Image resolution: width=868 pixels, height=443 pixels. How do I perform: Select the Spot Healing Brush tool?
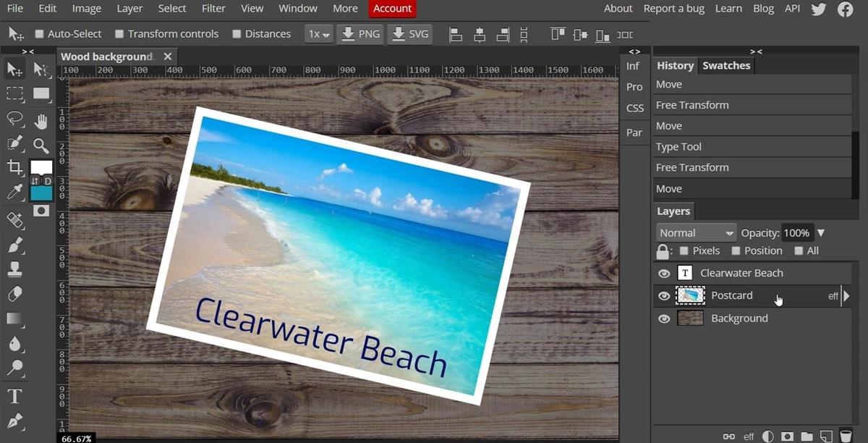(x=14, y=220)
